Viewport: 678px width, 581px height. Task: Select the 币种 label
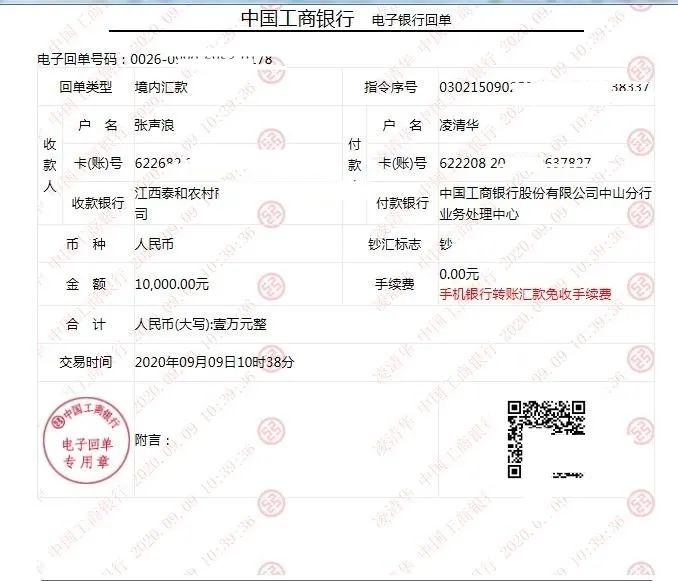point(86,244)
